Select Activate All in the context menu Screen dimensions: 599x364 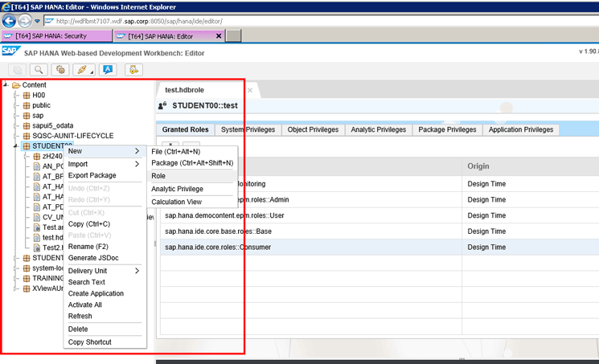coord(105,305)
